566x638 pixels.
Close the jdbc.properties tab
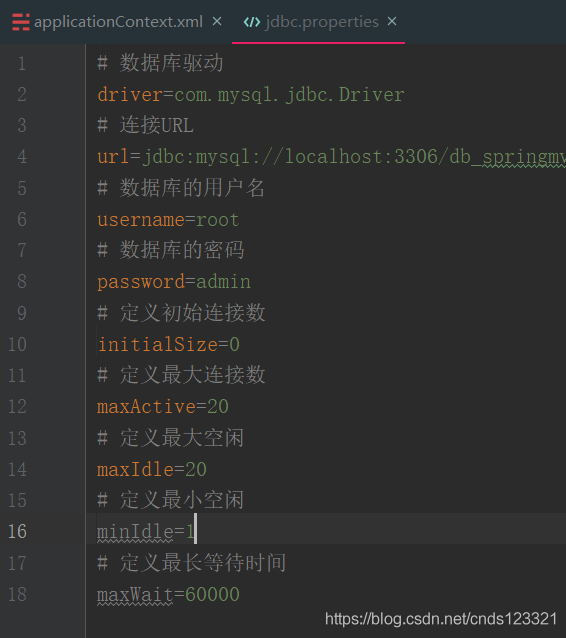392,21
